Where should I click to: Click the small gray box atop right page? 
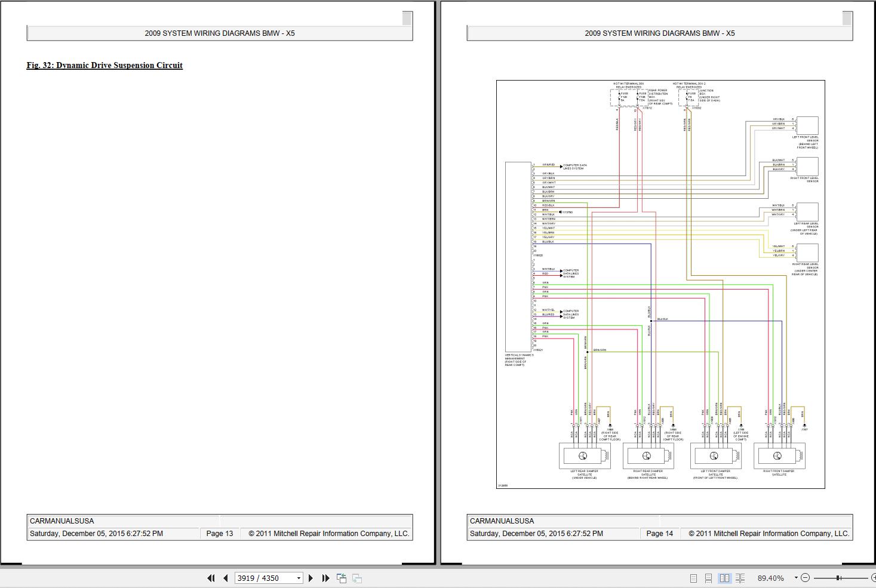[847, 19]
